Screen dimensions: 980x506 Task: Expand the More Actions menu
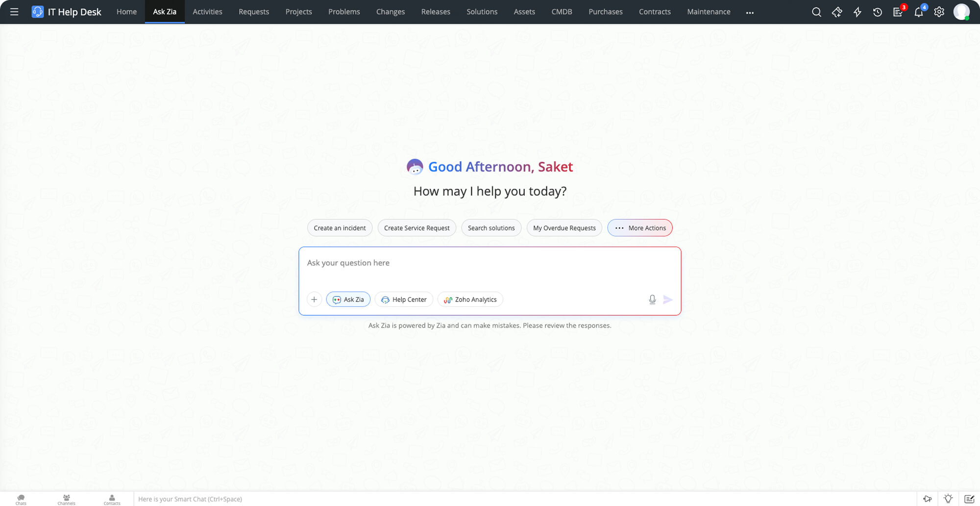pyautogui.click(x=640, y=228)
